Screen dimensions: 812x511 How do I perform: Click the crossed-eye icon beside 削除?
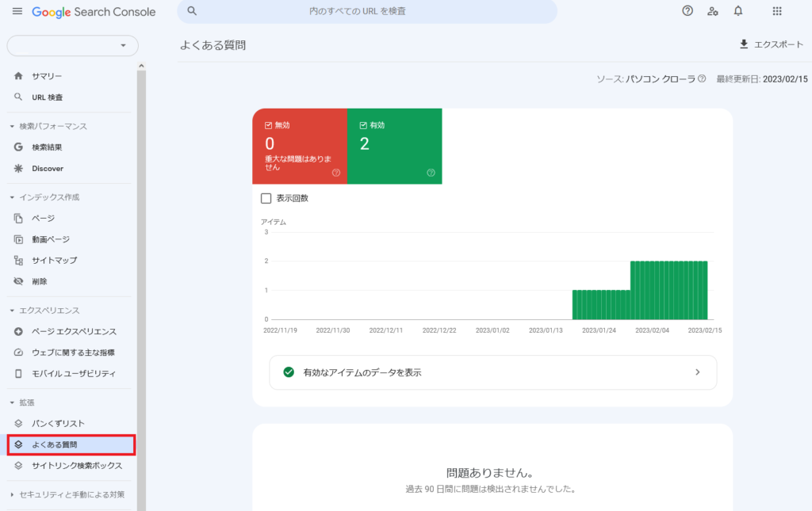[19, 281]
